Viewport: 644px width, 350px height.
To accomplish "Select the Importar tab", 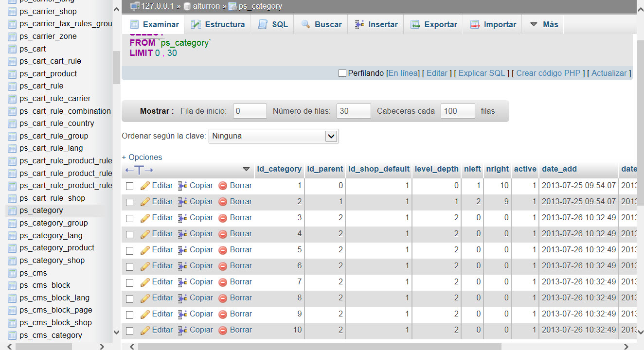I will [493, 24].
